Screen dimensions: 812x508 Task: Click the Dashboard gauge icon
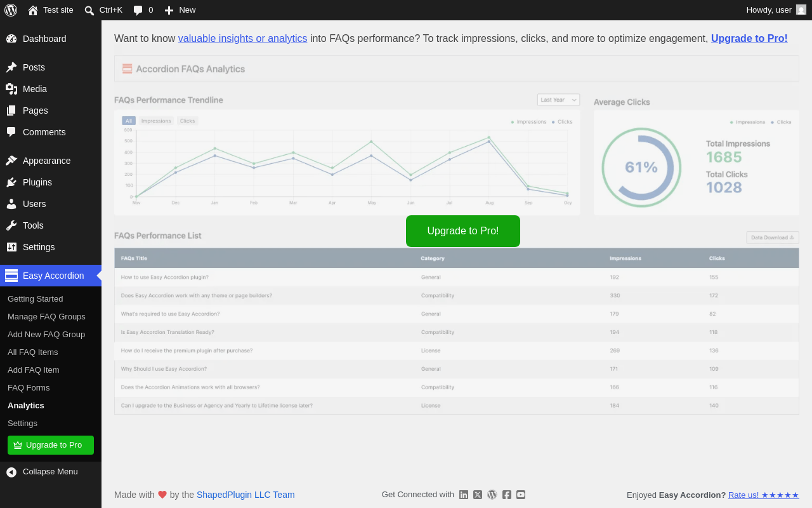click(x=11, y=39)
